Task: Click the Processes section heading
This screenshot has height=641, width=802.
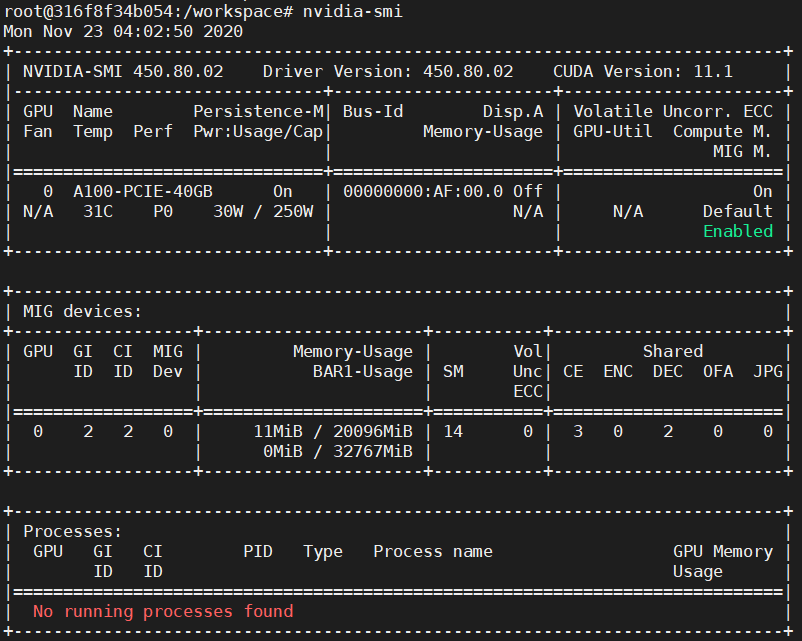Action: point(72,531)
